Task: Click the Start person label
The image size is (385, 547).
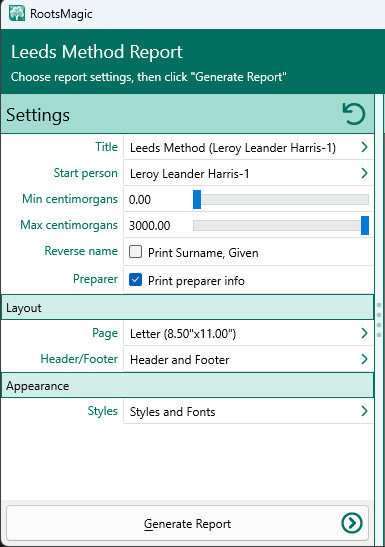Action: click(x=85, y=173)
